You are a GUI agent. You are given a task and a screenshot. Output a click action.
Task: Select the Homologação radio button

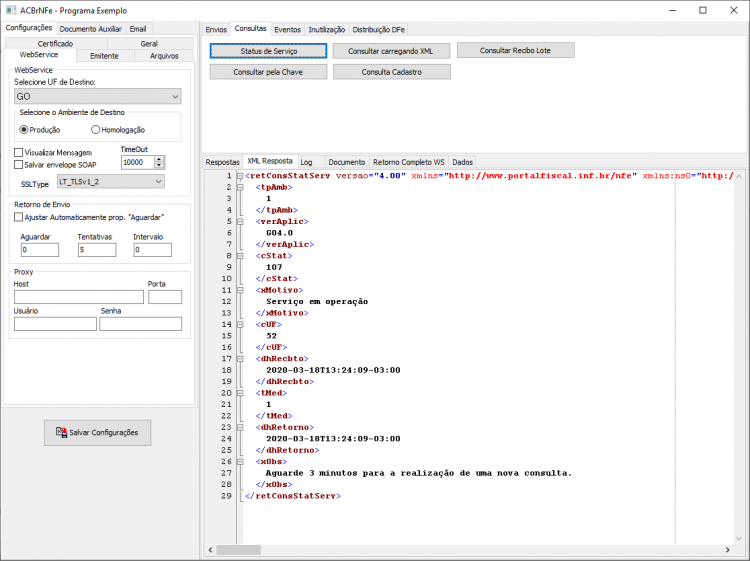[x=95, y=130]
